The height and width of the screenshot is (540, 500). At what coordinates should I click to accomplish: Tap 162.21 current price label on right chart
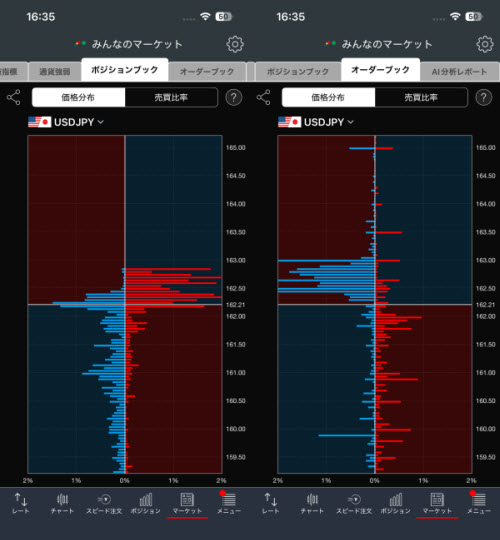(486, 305)
